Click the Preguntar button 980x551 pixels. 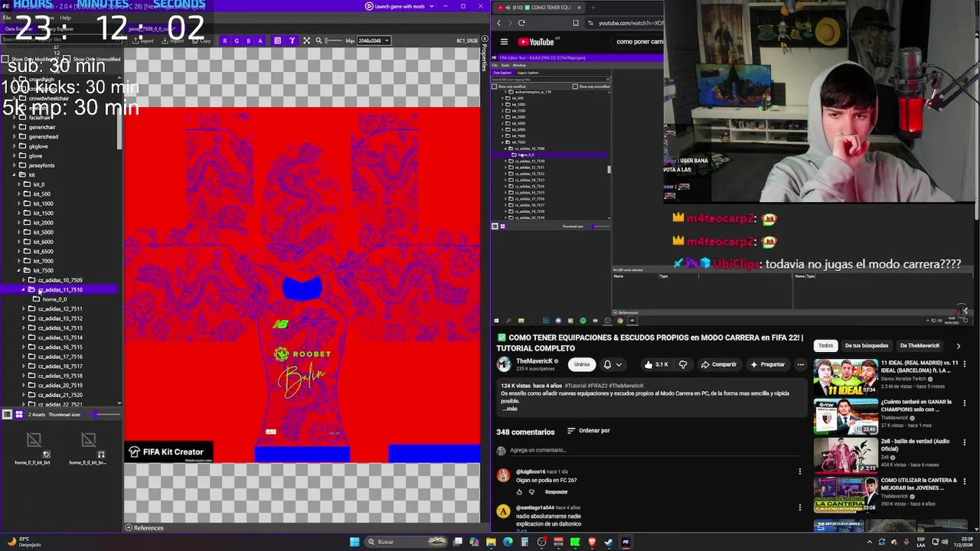tap(767, 364)
